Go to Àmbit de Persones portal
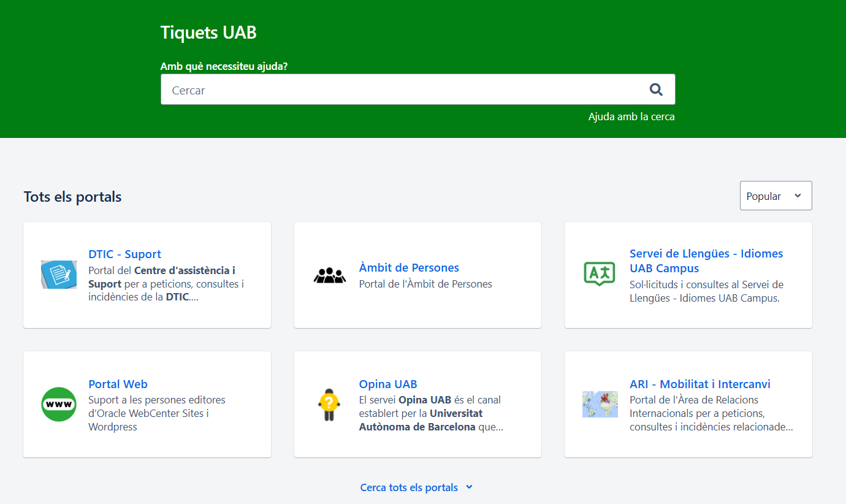 (x=409, y=267)
